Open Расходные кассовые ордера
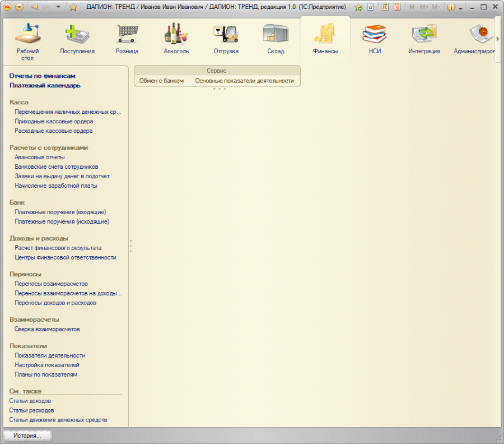504x444 pixels. click(x=54, y=131)
